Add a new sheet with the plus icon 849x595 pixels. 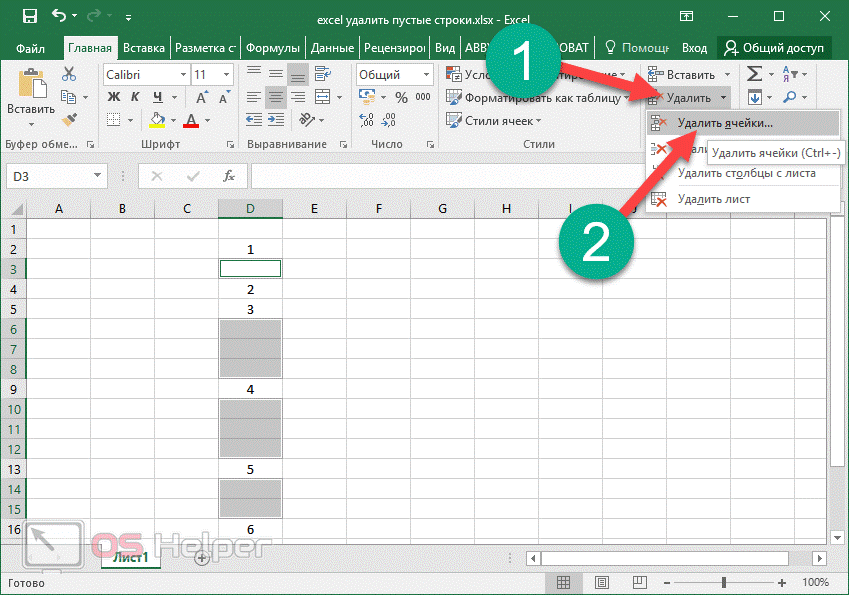pyautogui.click(x=202, y=557)
